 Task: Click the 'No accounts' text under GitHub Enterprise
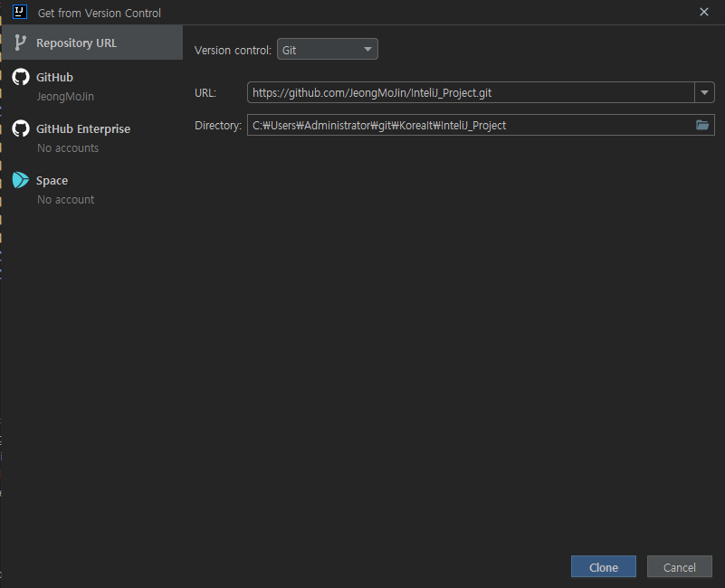click(68, 148)
